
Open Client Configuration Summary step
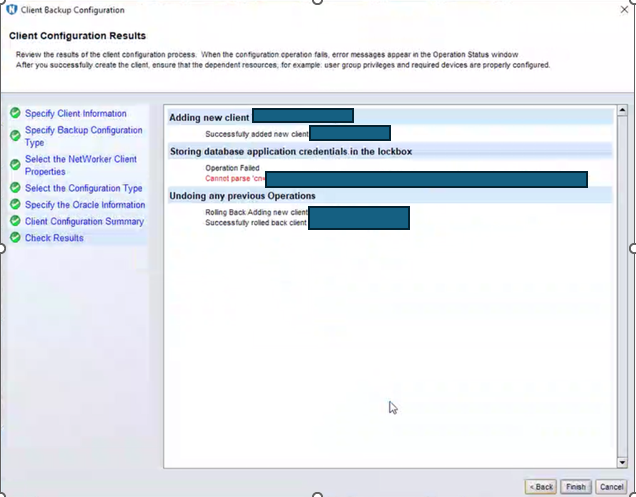click(x=84, y=221)
